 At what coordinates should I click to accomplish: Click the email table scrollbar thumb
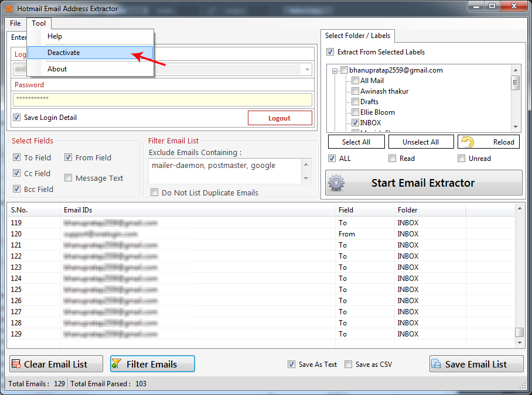coord(520,332)
